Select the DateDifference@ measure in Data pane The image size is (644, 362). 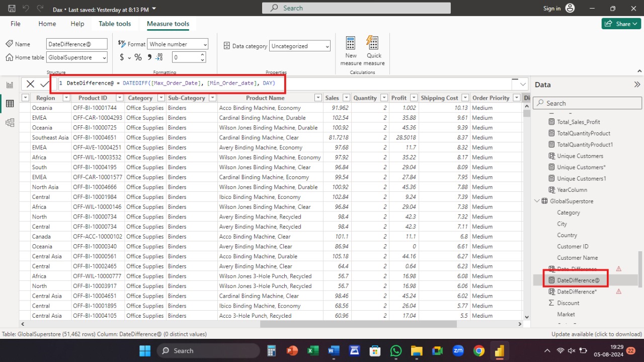point(578,280)
